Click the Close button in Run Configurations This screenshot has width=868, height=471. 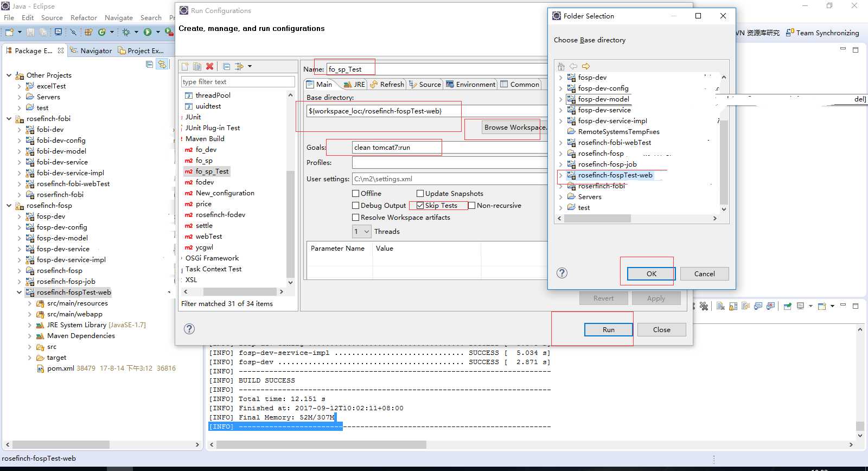pyautogui.click(x=661, y=330)
